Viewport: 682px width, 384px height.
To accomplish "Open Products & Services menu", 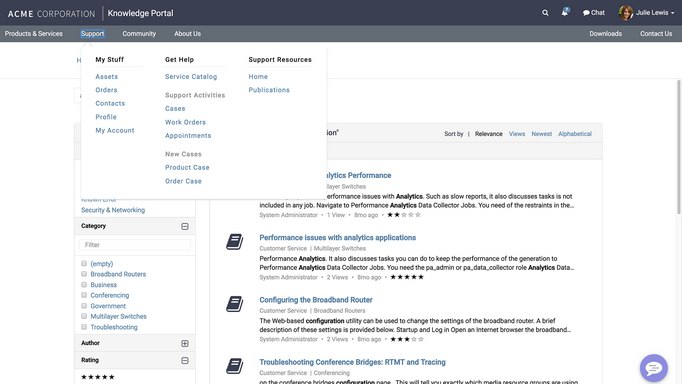I will (33, 33).
